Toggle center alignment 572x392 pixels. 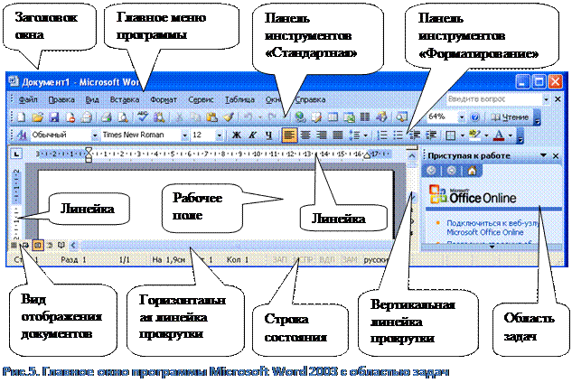pyautogui.click(x=305, y=135)
